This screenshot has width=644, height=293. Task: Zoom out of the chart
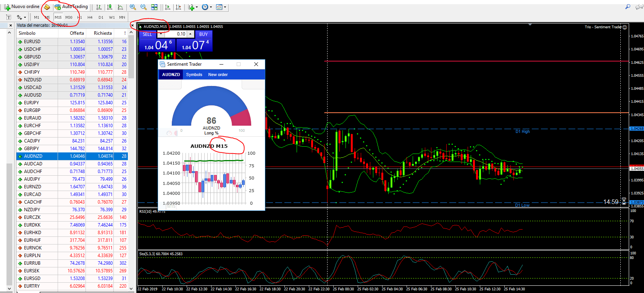pos(144,7)
